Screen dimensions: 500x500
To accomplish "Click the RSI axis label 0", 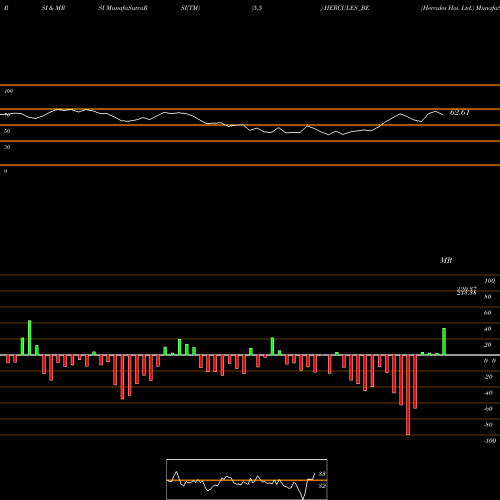I will coord(5,171).
